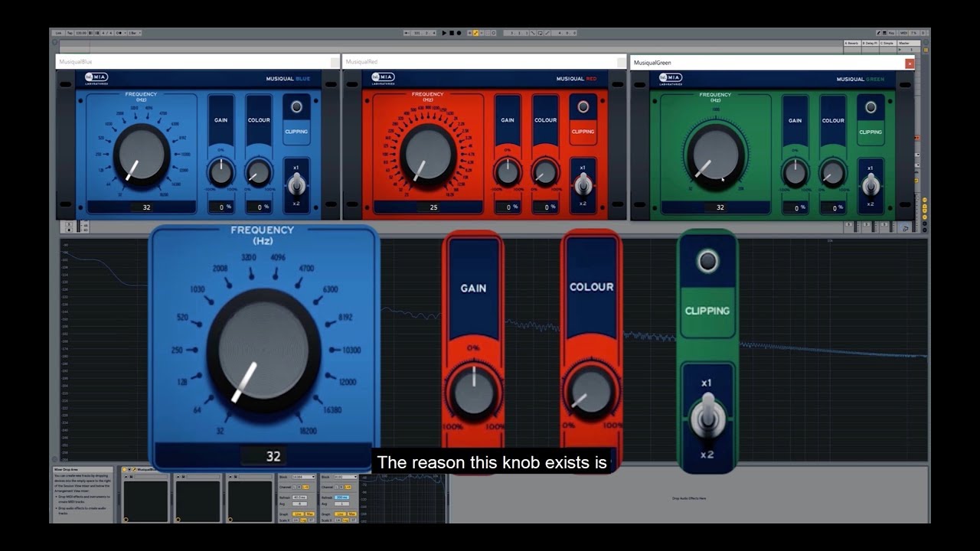Click the clipping LED in Musiqual Red
The width and height of the screenshot is (980, 551).
point(583,106)
